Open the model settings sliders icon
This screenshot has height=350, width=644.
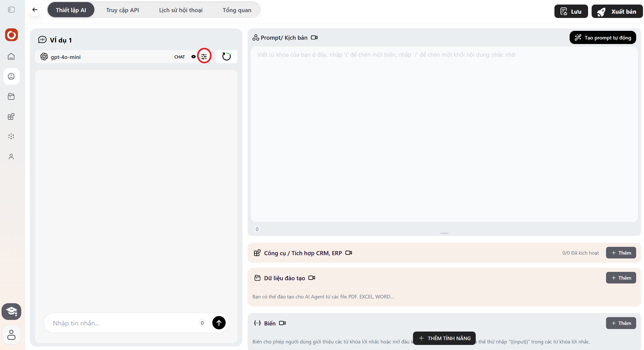coord(204,57)
